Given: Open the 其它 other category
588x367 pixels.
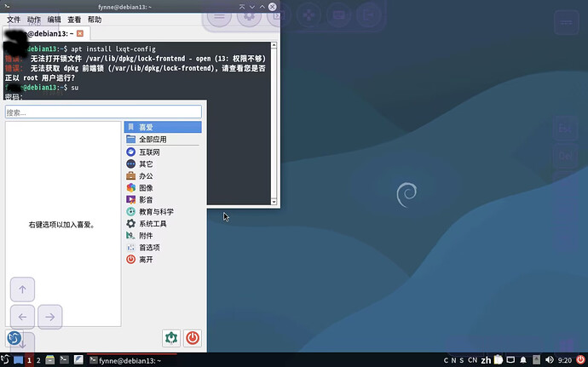Looking at the screenshot, I should pyautogui.click(x=163, y=163).
